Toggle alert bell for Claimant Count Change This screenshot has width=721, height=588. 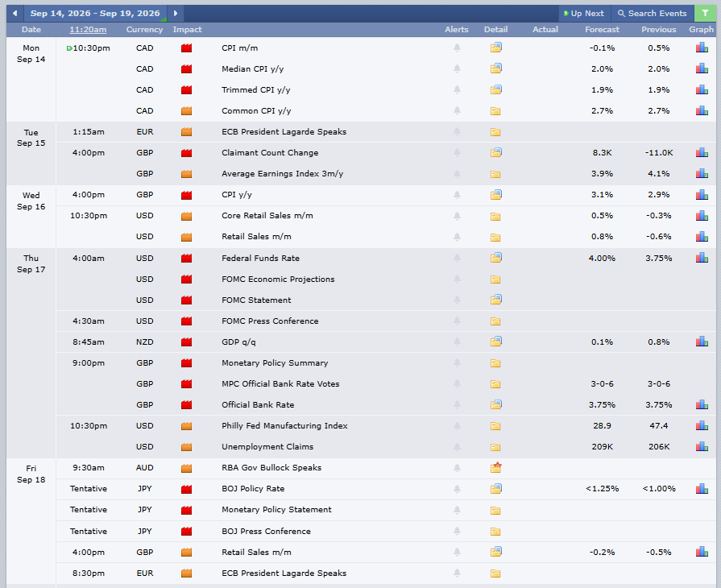pos(457,152)
